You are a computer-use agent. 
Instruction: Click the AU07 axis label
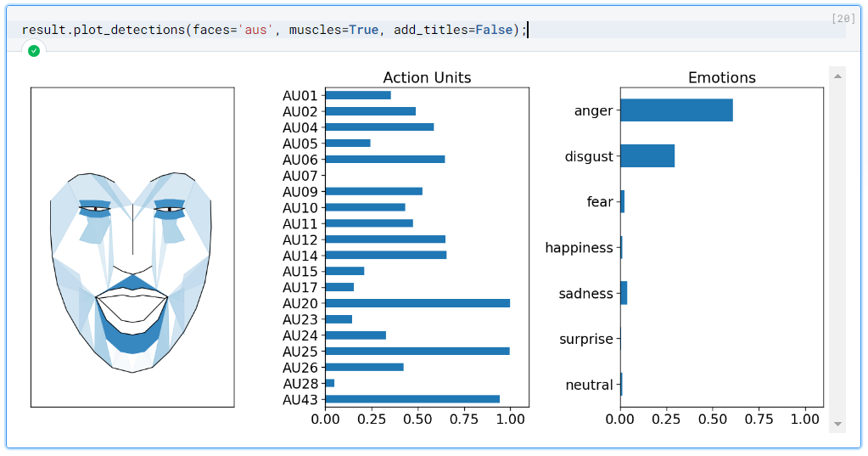coord(300,176)
